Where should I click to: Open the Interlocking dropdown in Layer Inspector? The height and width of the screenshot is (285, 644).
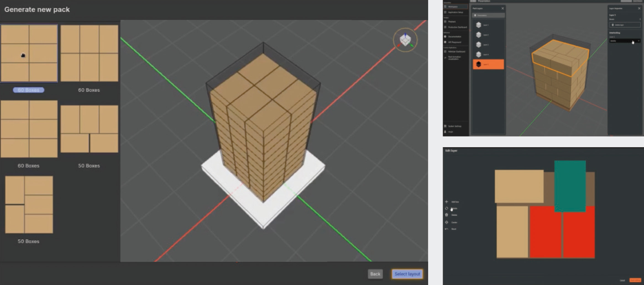tap(625, 41)
